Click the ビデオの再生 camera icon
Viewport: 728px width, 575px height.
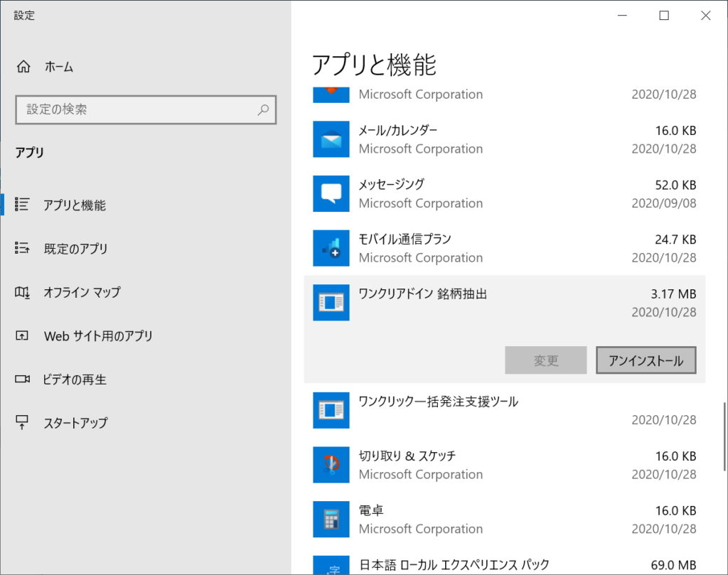click(x=22, y=379)
